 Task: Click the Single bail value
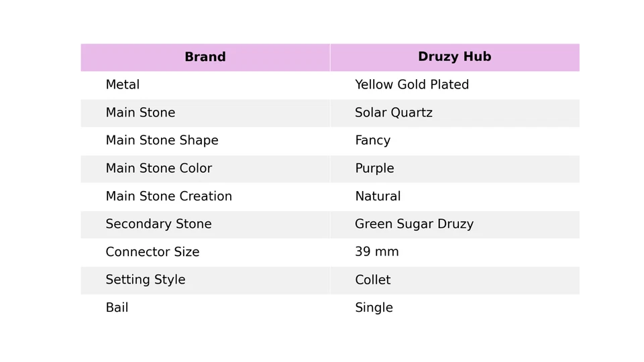point(374,308)
